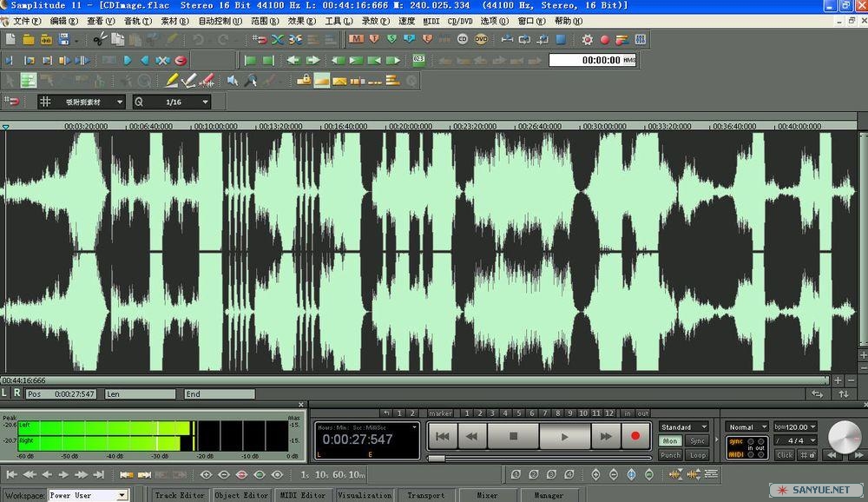This screenshot has height=502, width=868.
Task: Click the Object Editor button
Action: point(241,495)
